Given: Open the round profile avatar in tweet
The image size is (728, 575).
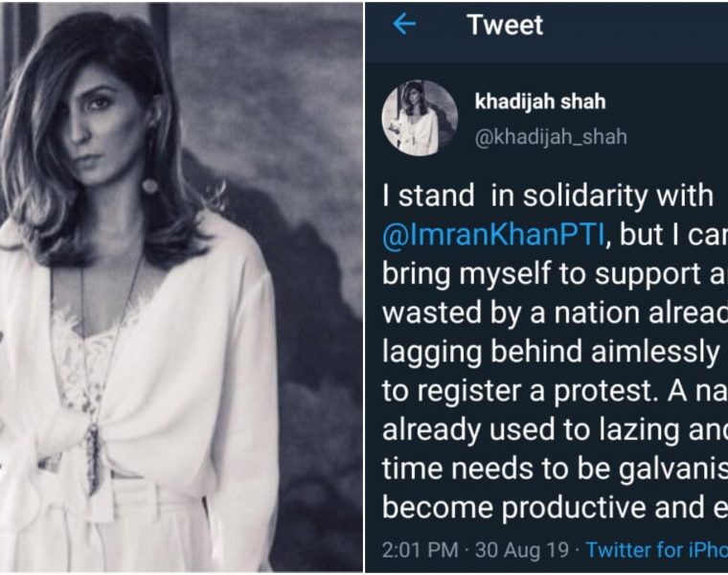Looking at the screenshot, I should [x=418, y=116].
